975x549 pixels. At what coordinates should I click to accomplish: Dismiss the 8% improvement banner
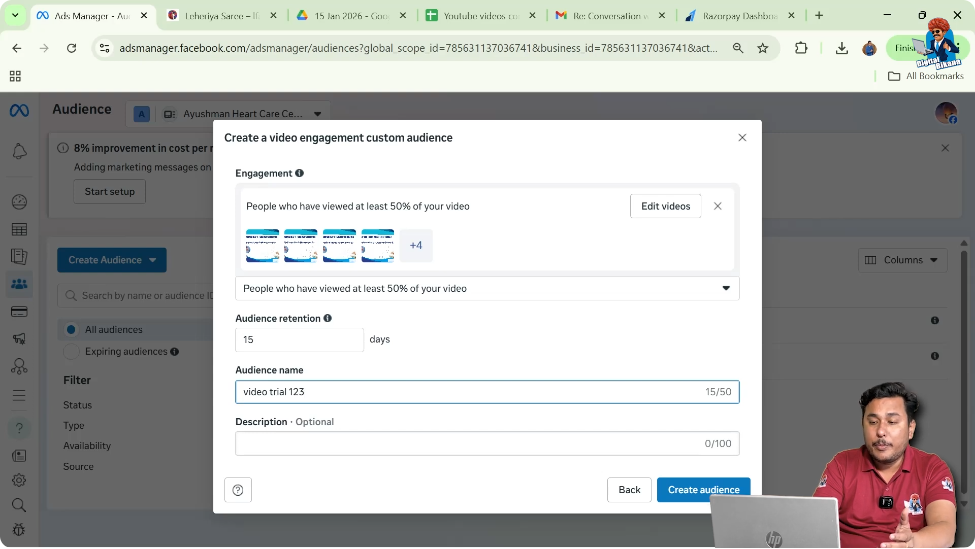click(945, 148)
